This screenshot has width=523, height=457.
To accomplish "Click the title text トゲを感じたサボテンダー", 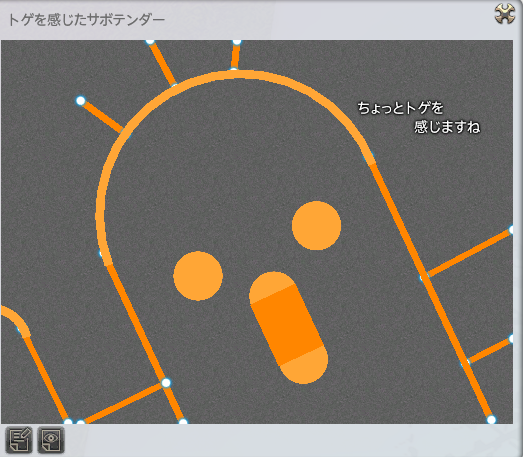I will (86, 20).
